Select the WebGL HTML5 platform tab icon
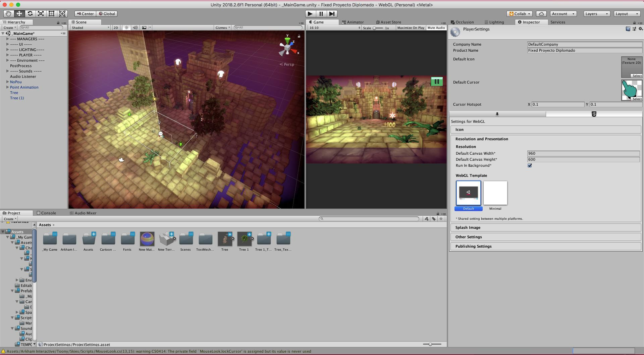 594,114
